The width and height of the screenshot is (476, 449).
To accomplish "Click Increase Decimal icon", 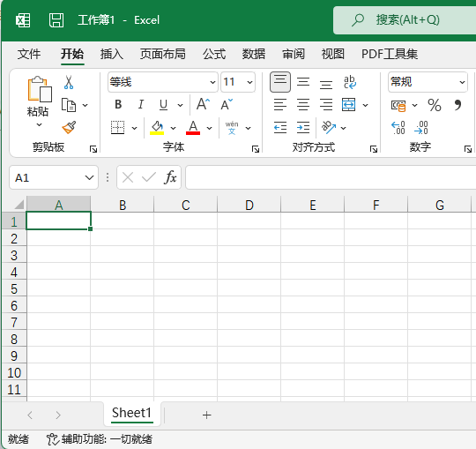I will [398, 128].
